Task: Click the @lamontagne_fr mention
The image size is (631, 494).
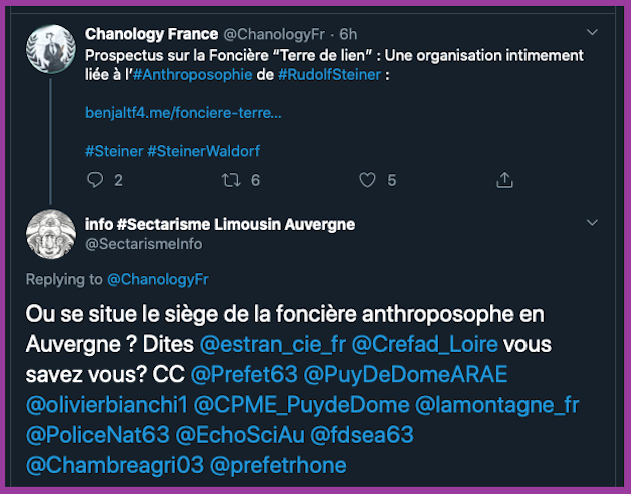Action: point(497,405)
